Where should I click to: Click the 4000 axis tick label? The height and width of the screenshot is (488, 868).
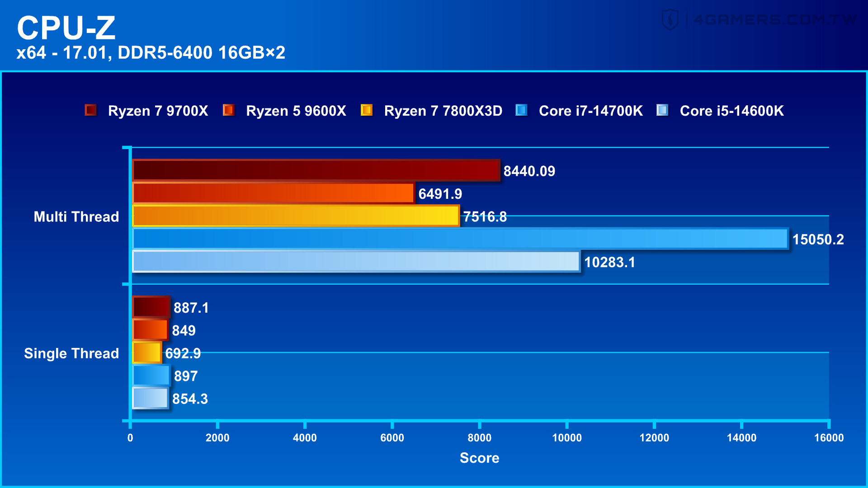pyautogui.click(x=305, y=438)
